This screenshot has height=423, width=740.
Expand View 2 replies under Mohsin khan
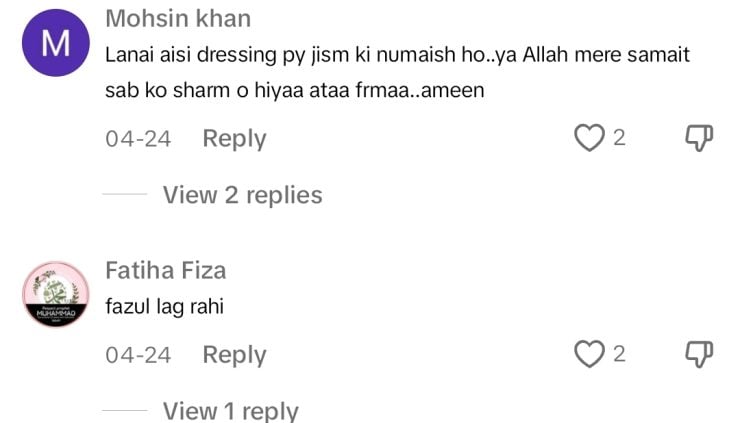243,195
